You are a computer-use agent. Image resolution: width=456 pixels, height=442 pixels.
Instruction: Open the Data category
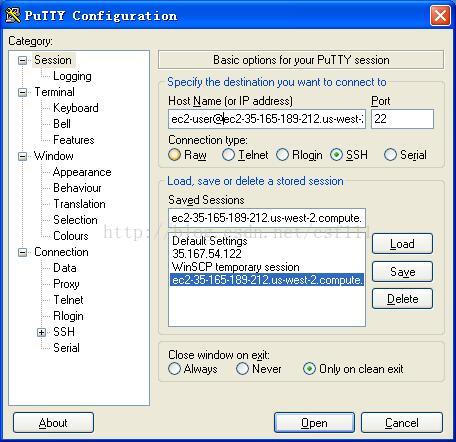click(x=65, y=268)
